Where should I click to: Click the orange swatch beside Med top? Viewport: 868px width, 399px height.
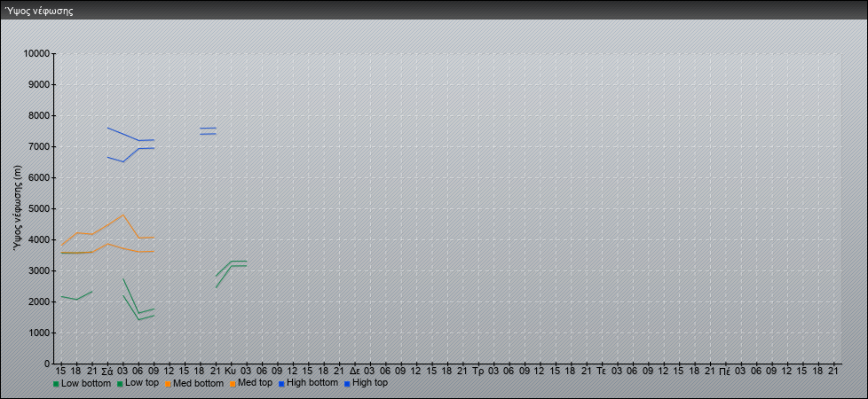(233, 384)
